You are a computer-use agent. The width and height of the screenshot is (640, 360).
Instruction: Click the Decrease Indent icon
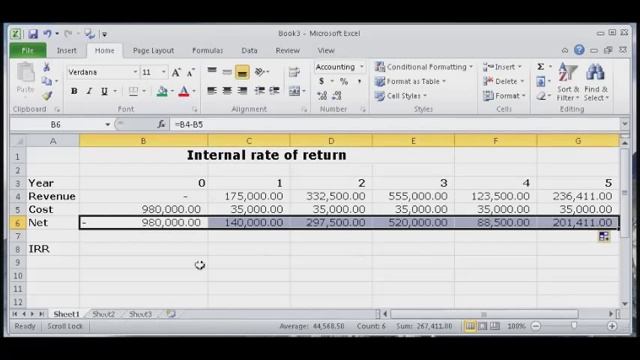[x=260, y=91]
